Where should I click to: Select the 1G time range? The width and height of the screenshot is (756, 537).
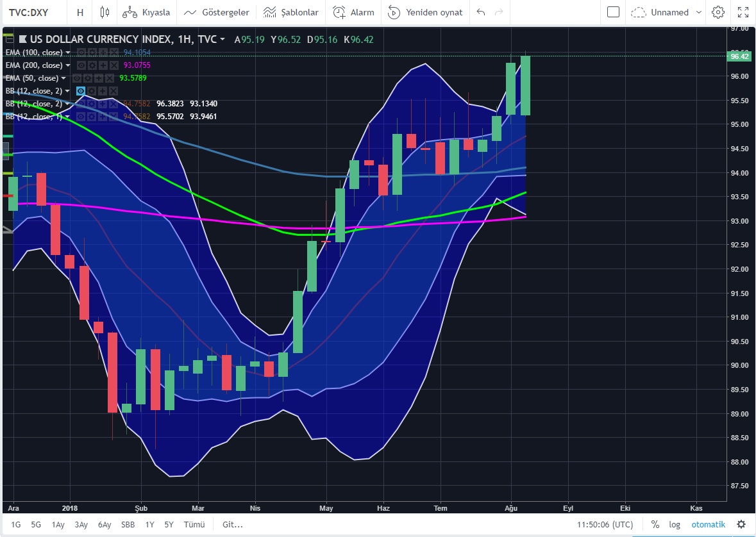point(16,524)
